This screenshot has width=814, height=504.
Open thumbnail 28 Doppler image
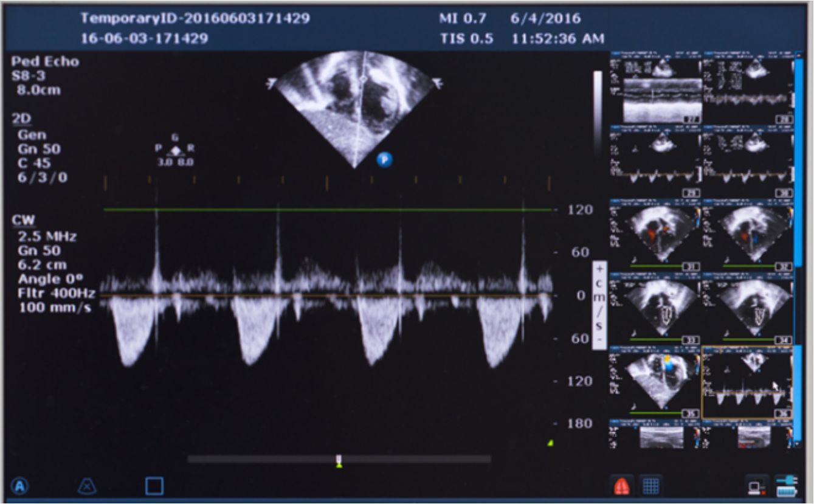pyautogui.click(x=749, y=89)
